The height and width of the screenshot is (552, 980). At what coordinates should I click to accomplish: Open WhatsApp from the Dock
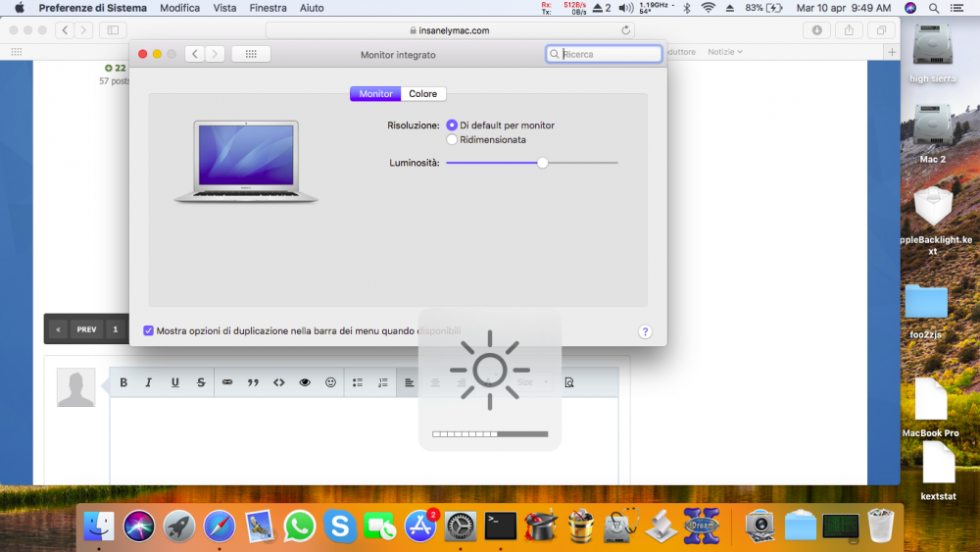click(299, 526)
